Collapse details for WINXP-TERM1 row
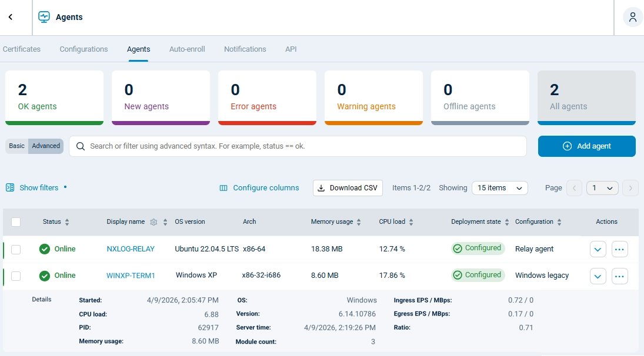Viewport: 644px width, 356px height. pos(598,277)
